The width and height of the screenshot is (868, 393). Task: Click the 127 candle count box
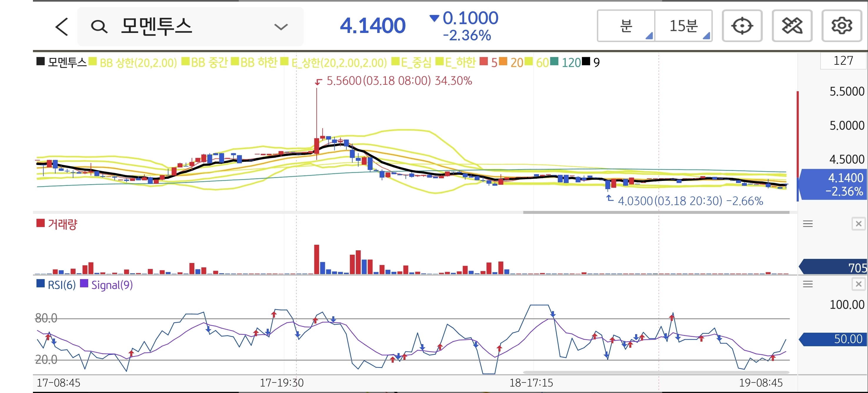click(843, 61)
